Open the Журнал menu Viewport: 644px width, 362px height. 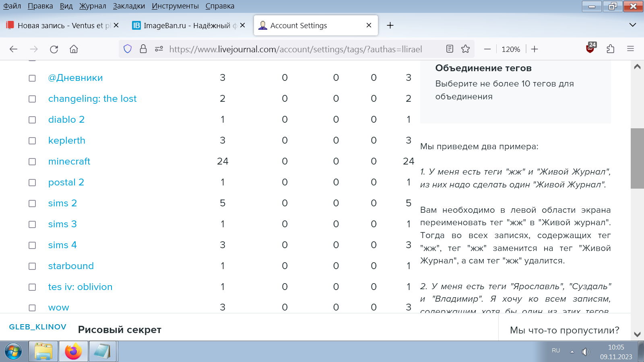[93, 6]
